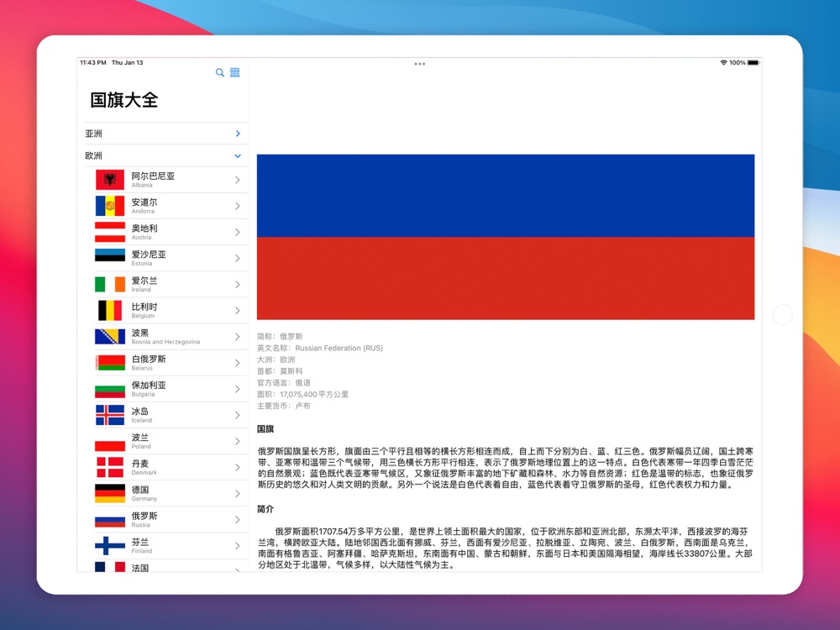840x630 pixels.
Task: Expand the 亚洲 (Asia) section
Action: click(x=166, y=134)
